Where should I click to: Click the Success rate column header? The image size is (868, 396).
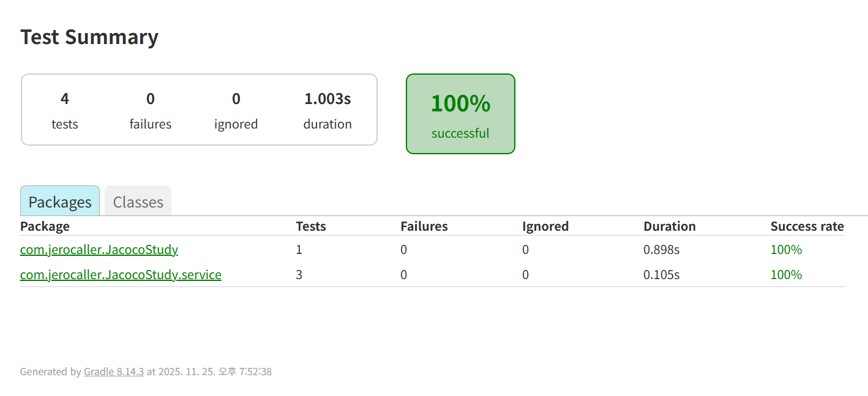coord(807,226)
